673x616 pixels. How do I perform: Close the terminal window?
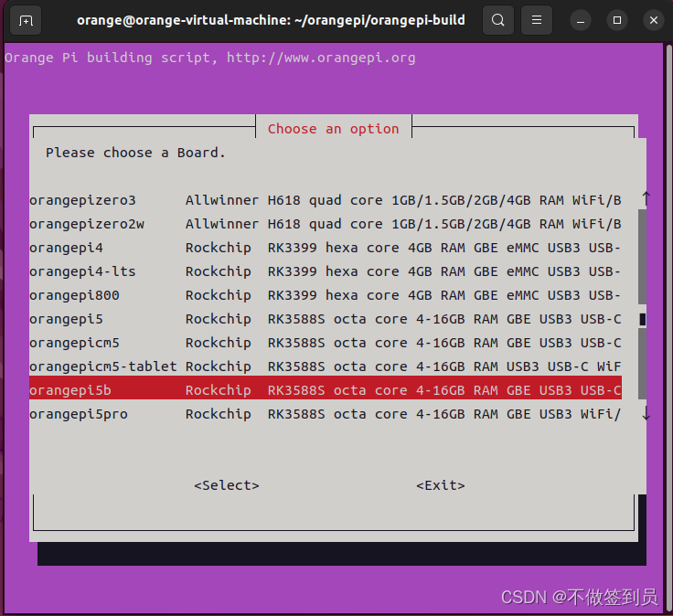tap(654, 20)
